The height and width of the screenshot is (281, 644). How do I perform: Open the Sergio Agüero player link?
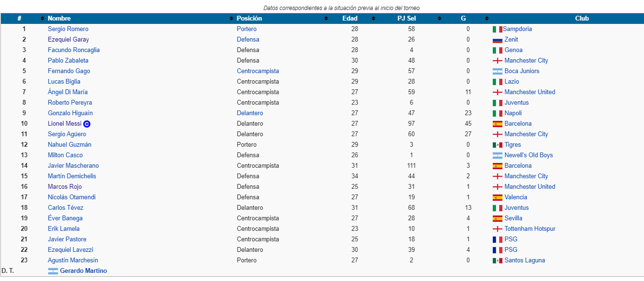[67, 134]
